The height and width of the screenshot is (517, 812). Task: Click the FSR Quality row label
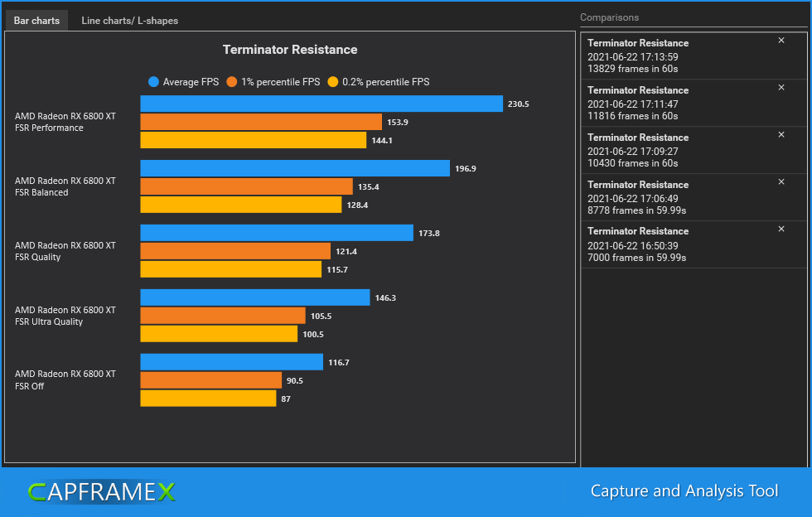click(x=65, y=251)
